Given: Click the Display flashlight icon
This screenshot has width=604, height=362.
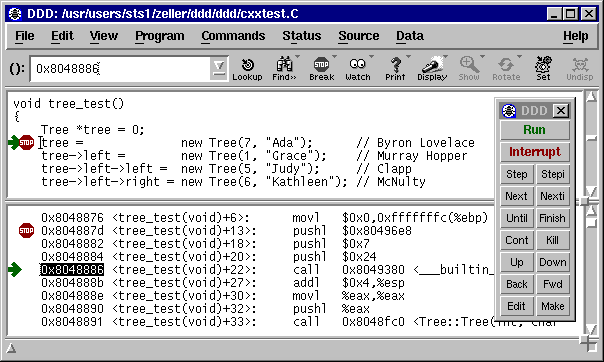Looking at the screenshot, I should coord(432,65).
